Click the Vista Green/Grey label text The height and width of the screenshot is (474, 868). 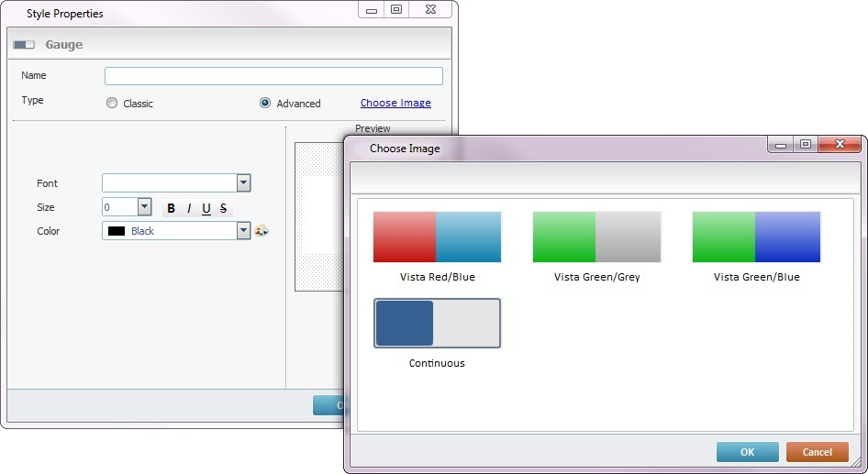click(596, 277)
